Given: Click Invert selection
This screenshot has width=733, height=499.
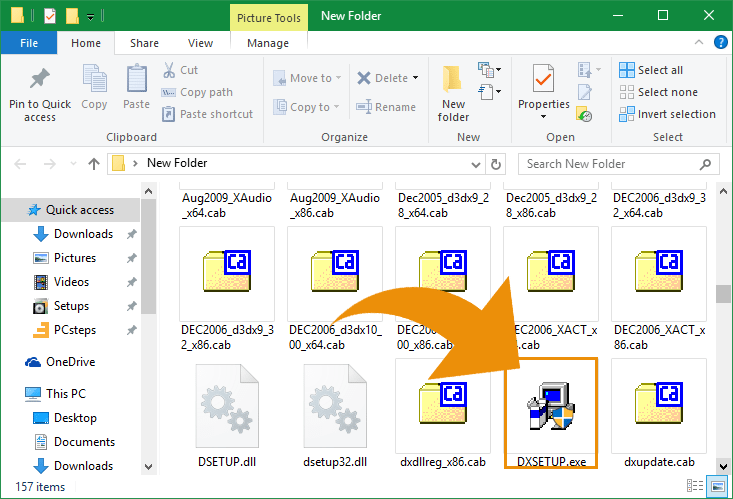Looking at the screenshot, I should click(x=667, y=114).
